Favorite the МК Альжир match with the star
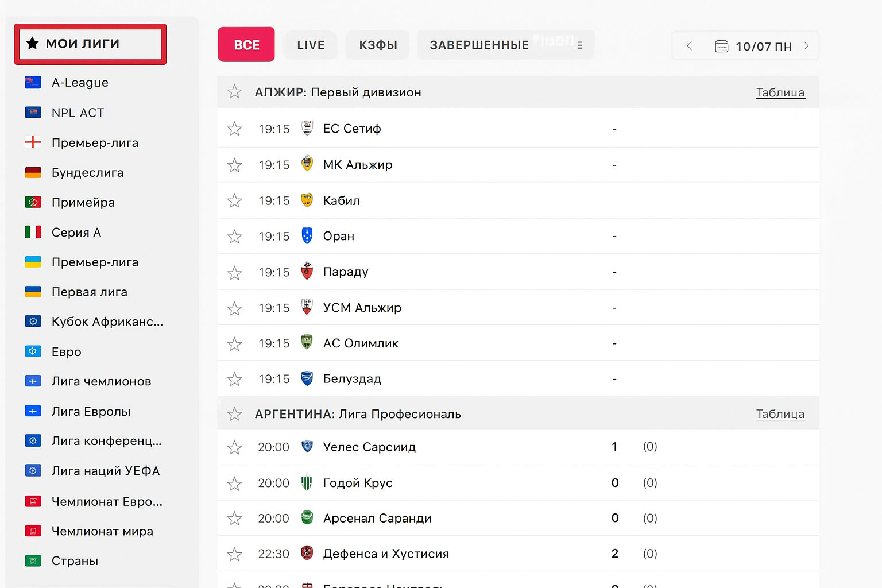882x588 pixels. (234, 165)
